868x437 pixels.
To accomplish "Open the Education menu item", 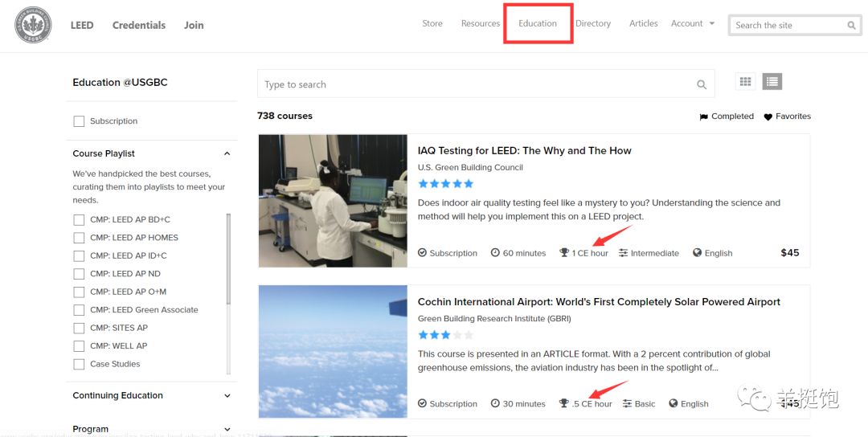I will click(x=537, y=24).
